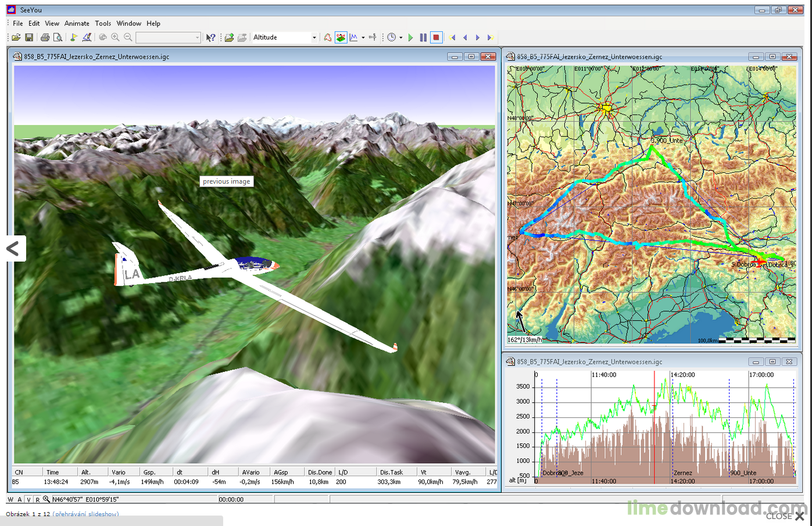Save the flight with the floppy disk icon
The image size is (812, 526).
[29, 37]
